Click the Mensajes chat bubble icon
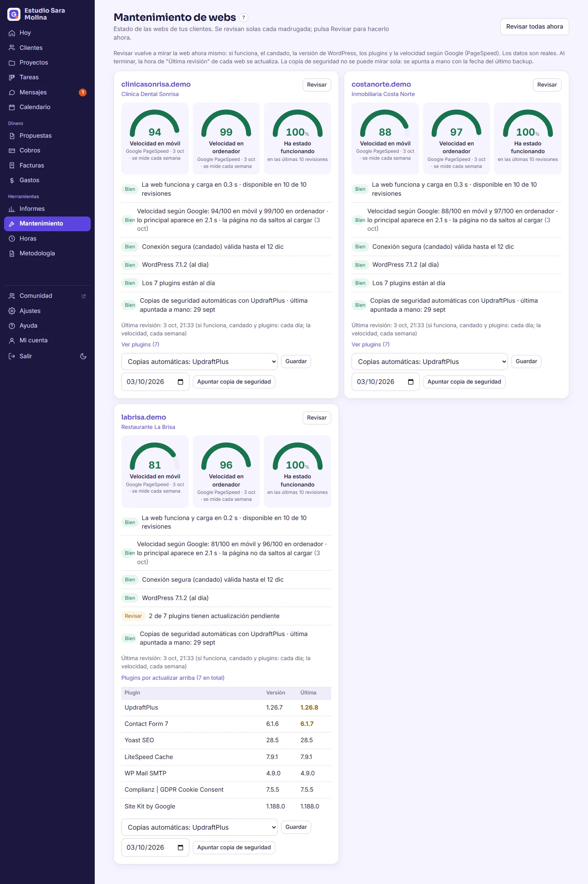 point(12,92)
